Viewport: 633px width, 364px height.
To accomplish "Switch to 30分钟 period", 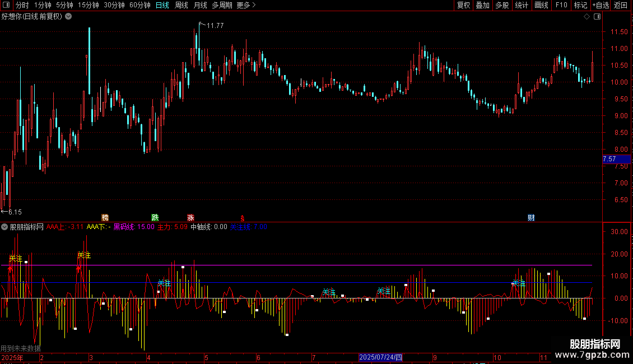I will (114, 5).
